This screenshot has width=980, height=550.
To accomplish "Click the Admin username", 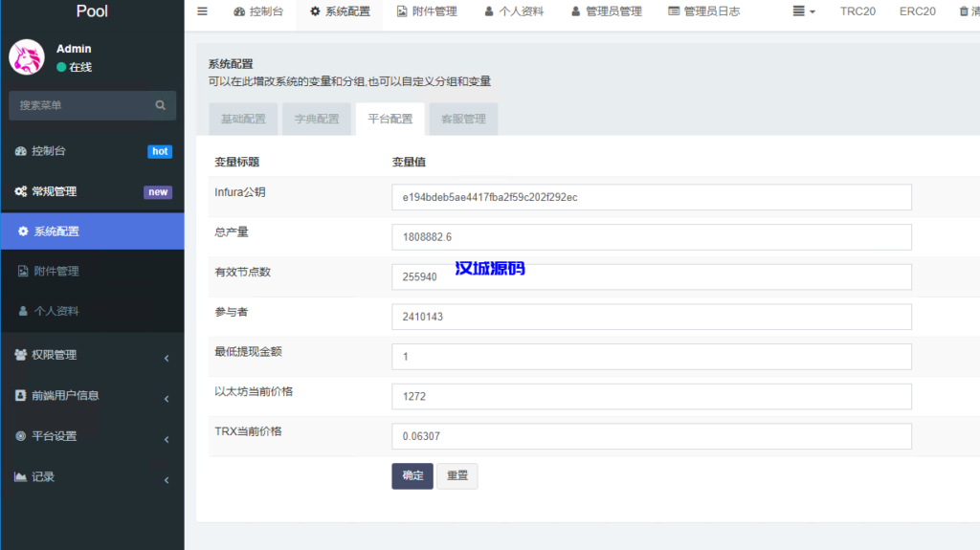I will coord(74,49).
